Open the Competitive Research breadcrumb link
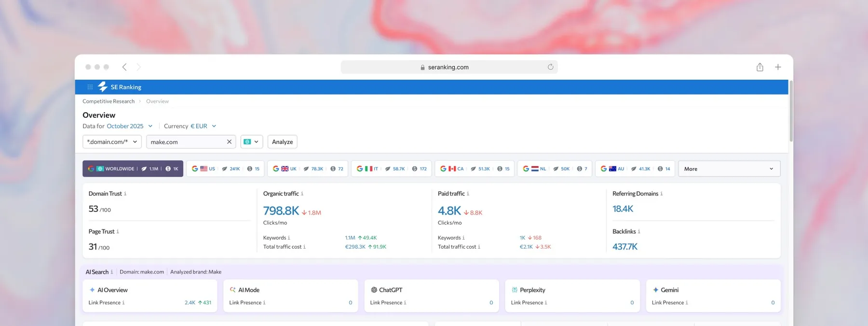 pos(108,101)
